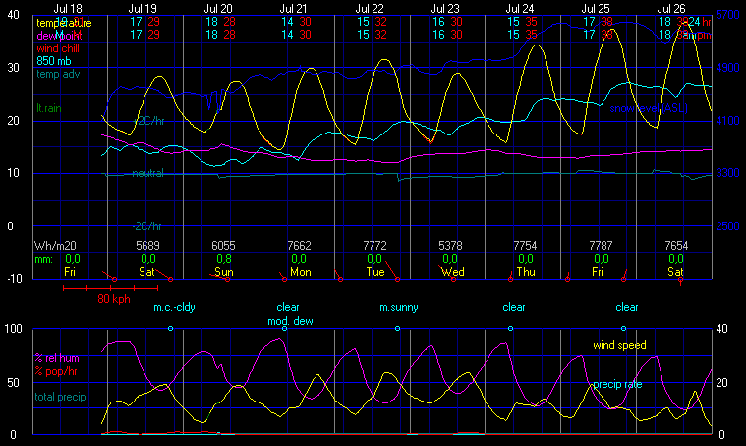Viewport: 746px width, 446px height.
Task: Click the Jul 20 date heading
Action: coord(218,9)
